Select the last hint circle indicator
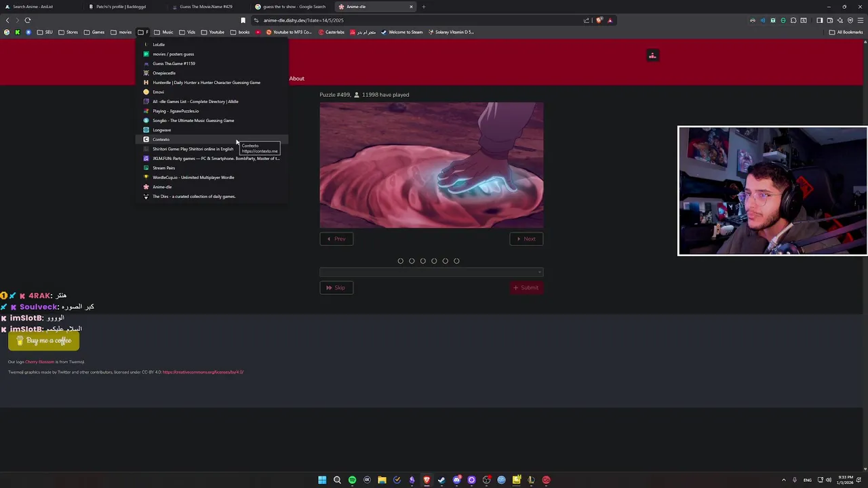Viewport: 868px width, 488px height. (456, 261)
